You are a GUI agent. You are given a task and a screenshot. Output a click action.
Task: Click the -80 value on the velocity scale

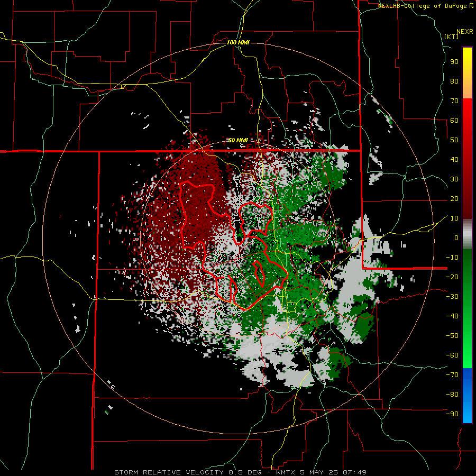(x=452, y=395)
